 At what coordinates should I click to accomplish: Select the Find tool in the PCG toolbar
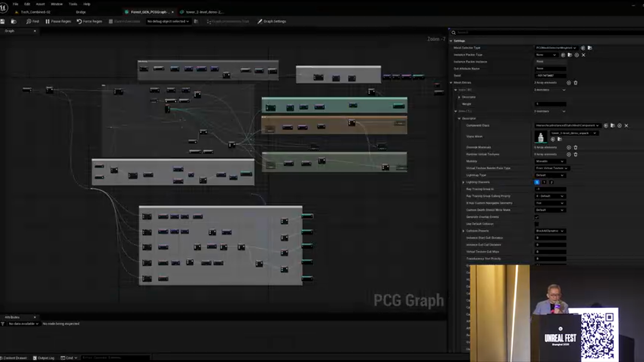(x=33, y=21)
